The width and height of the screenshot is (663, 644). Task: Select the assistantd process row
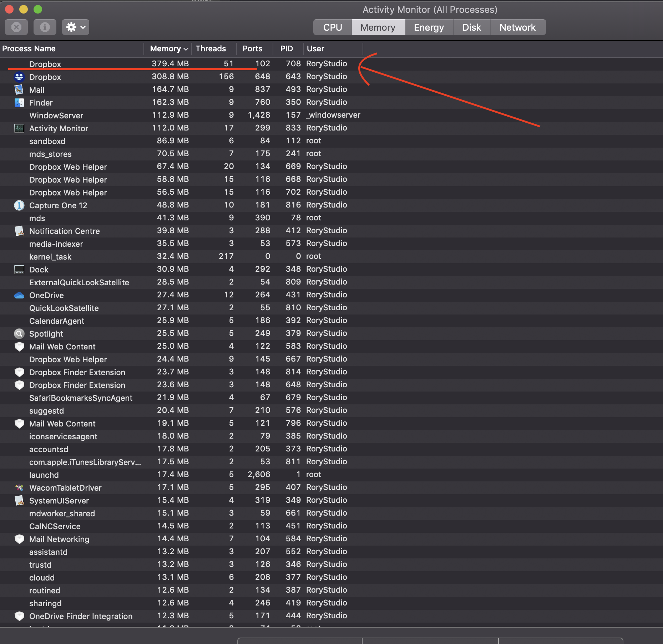(x=331, y=552)
